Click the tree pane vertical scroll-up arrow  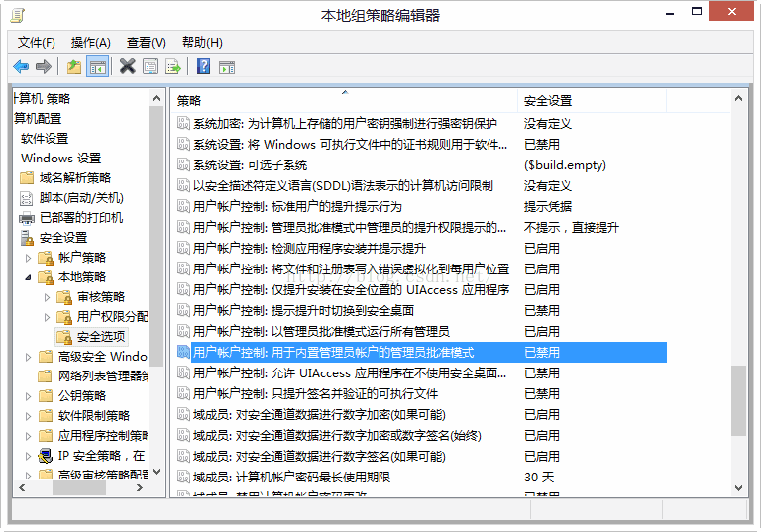click(156, 98)
